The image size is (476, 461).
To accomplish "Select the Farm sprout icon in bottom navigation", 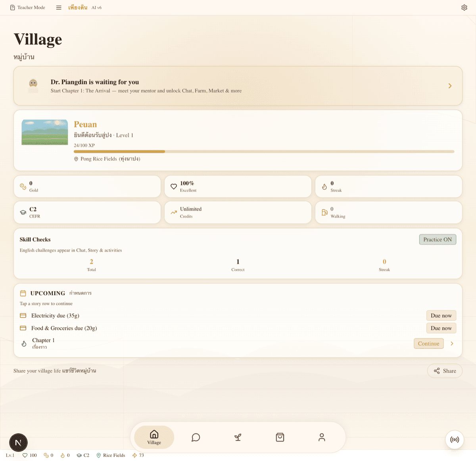I will tap(238, 437).
